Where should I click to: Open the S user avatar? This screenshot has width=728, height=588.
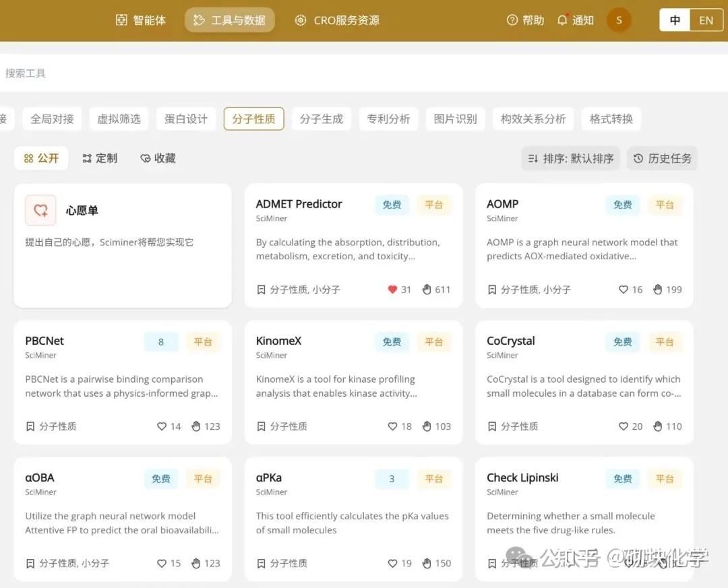(x=619, y=20)
